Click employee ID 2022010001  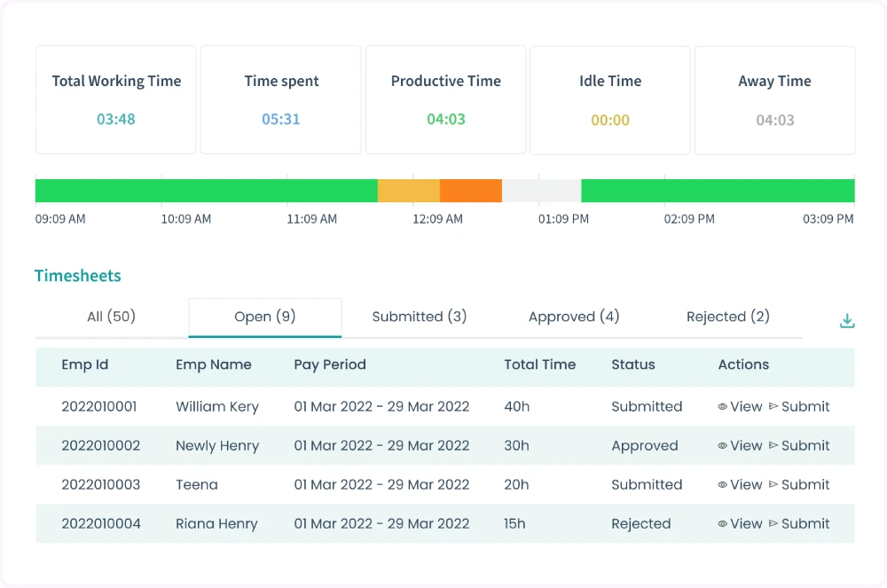tap(99, 406)
